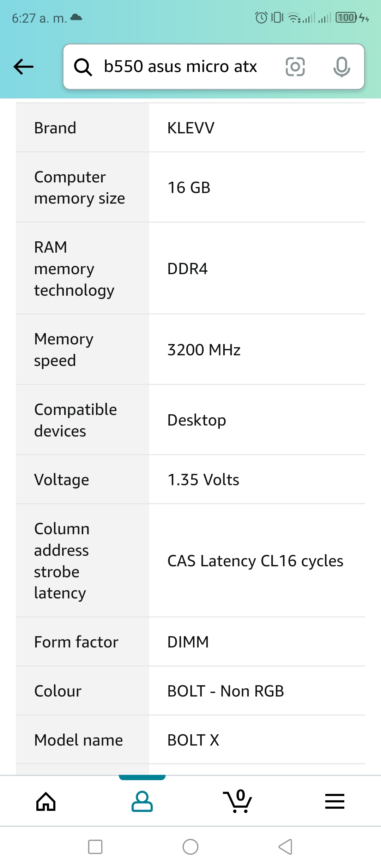Tap the back arrow icon
The width and height of the screenshot is (381, 868).
point(23,67)
